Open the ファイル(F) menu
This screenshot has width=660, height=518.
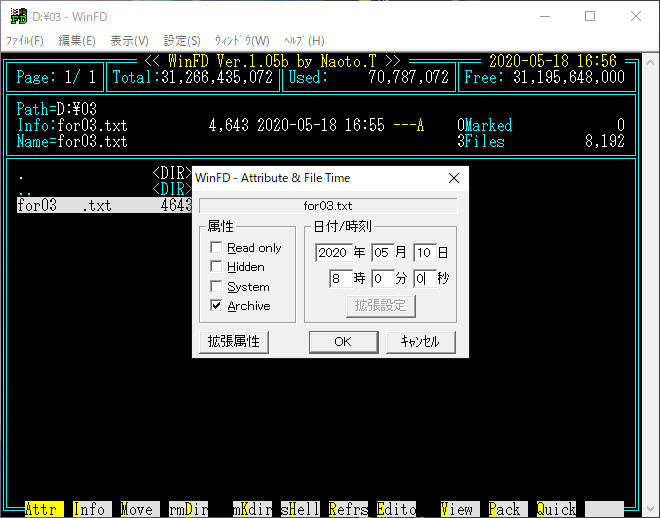click(x=24, y=41)
